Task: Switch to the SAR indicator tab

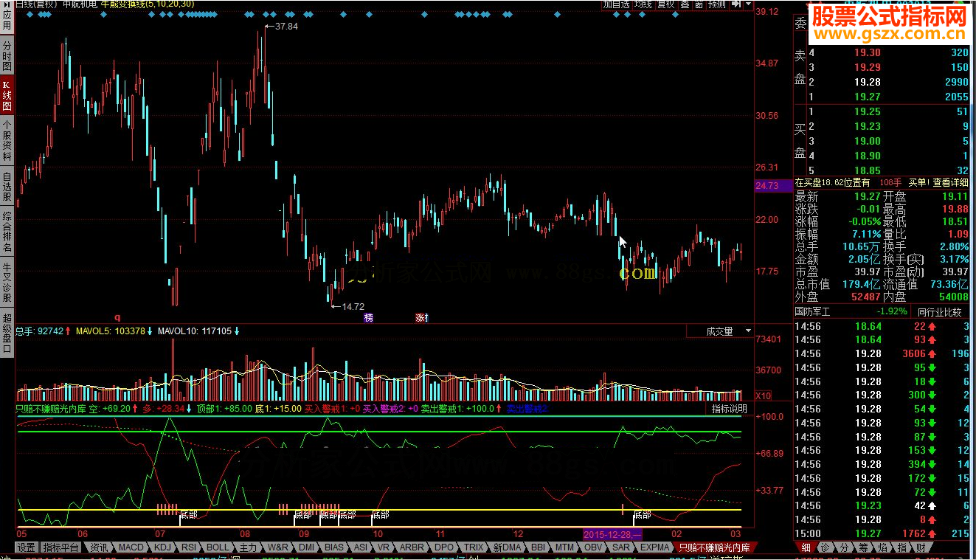Action: [x=621, y=547]
